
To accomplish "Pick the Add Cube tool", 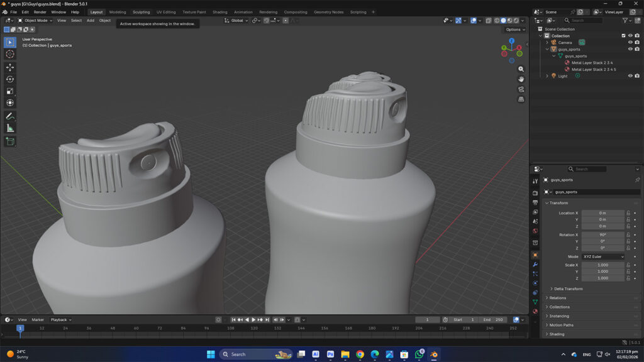I will click(10, 141).
